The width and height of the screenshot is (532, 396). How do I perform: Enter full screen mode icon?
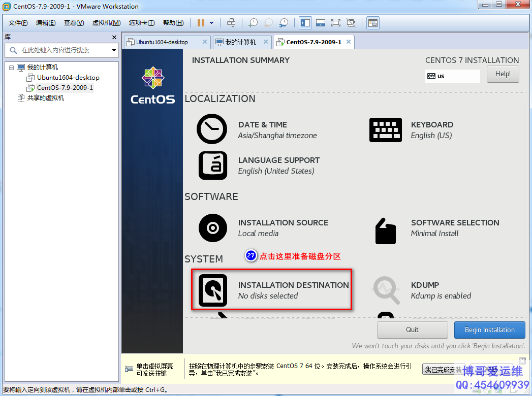point(335,23)
